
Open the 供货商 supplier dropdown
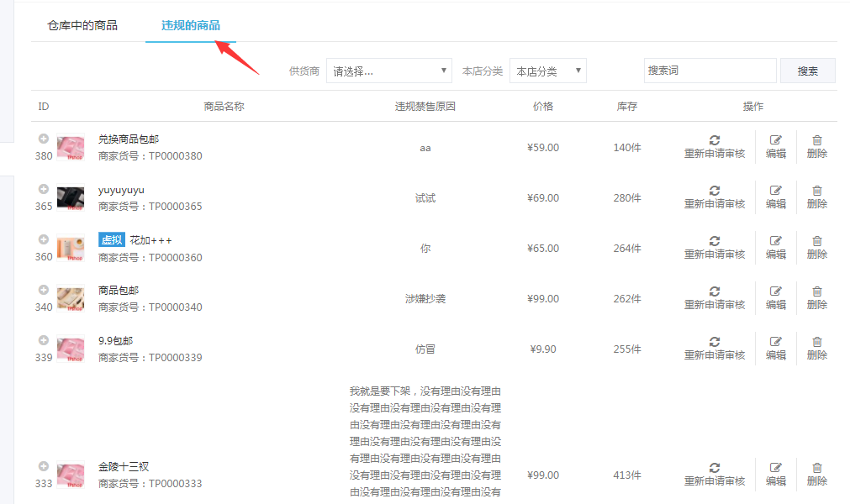coord(389,71)
